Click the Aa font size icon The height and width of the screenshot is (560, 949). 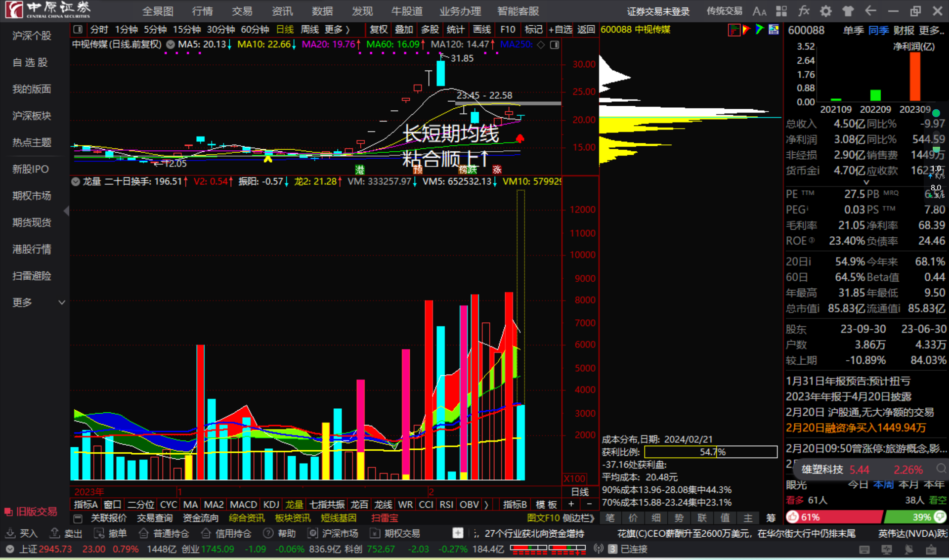[759, 11]
